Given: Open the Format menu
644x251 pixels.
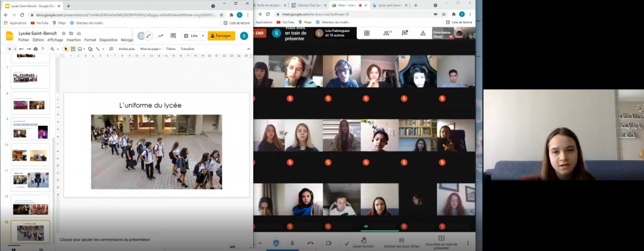Looking at the screenshot, I should click(90, 40).
